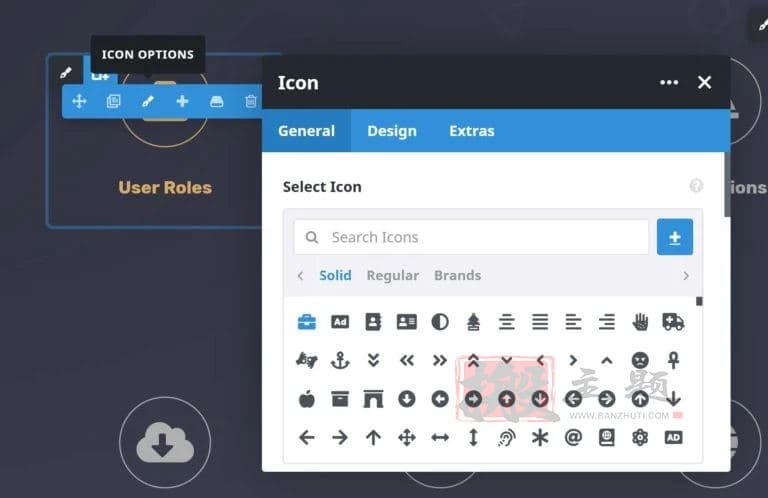Pick the ambulance icon
The height and width of the screenshot is (498, 768).
pos(673,322)
